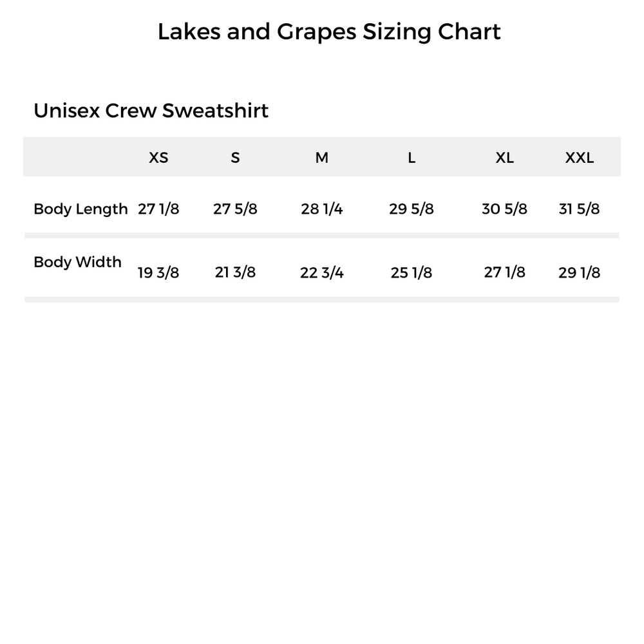This screenshot has height=644, width=644.
Task: Select the M size column header
Action: pyautogui.click(x=322, y=158)
